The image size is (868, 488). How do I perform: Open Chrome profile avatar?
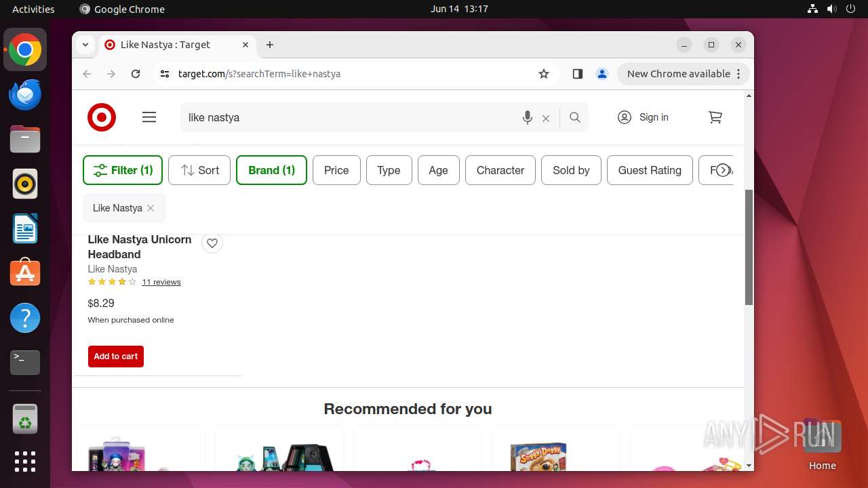[x=601, y=74]
